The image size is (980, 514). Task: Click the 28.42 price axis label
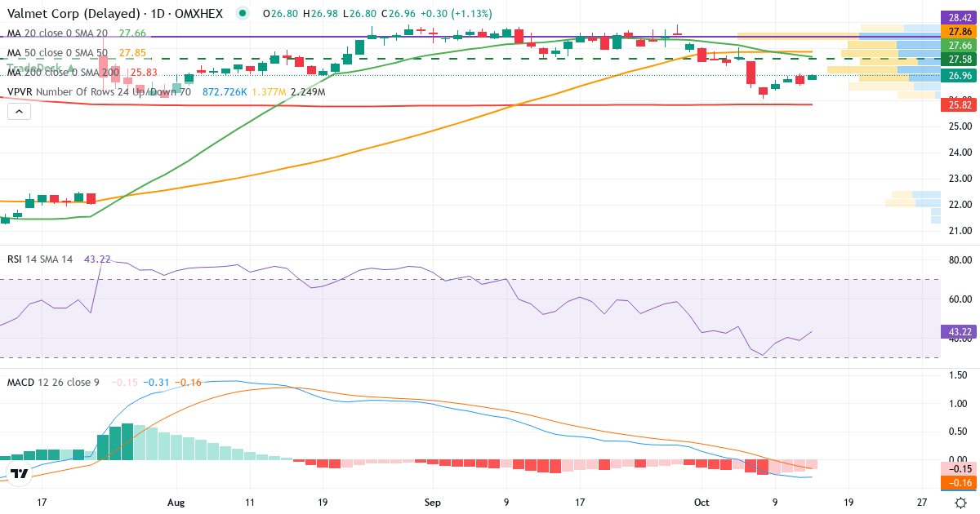tap(960, 17)
